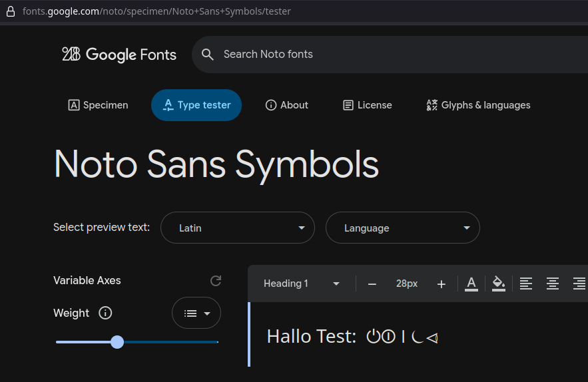The height and width of the screenshot is (382, 588).
Task: Open the text color tool
Action: pyautogui.click(x=471, y=284)
